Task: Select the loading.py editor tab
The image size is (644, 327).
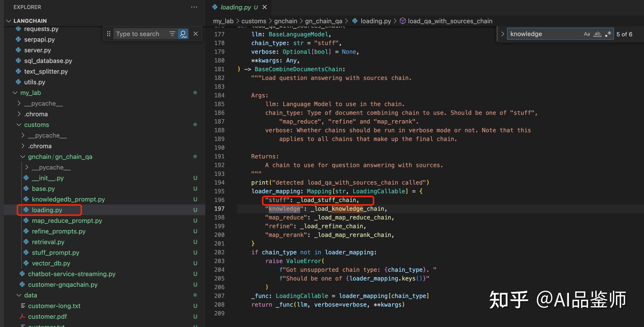Action: pyautogui.click(x=236, y=7)
